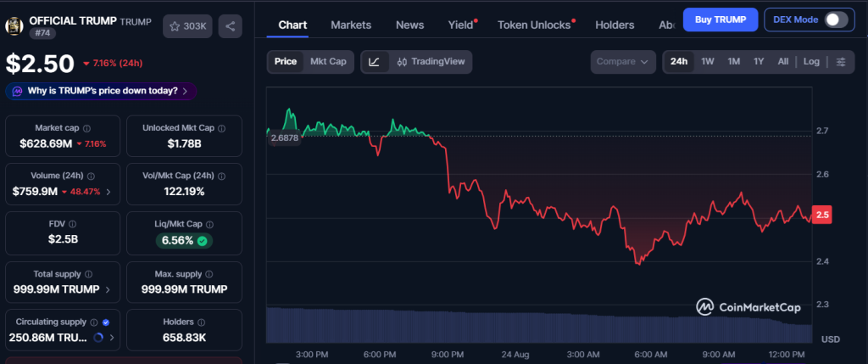
Task: Select the 1W time range
Action: [x=708, y=61]
